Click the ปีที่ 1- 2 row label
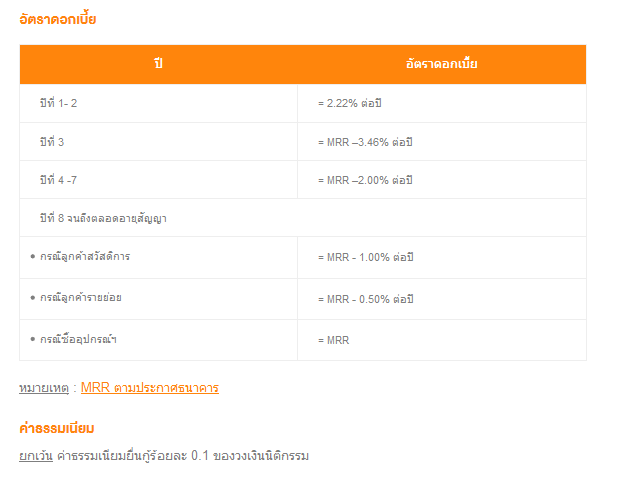Screen dimensions: 617x484 (58, 103)
